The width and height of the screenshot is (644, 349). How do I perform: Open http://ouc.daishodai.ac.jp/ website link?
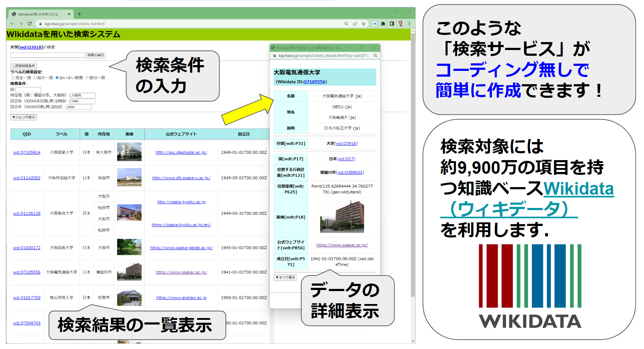click(x=181, y=153)
